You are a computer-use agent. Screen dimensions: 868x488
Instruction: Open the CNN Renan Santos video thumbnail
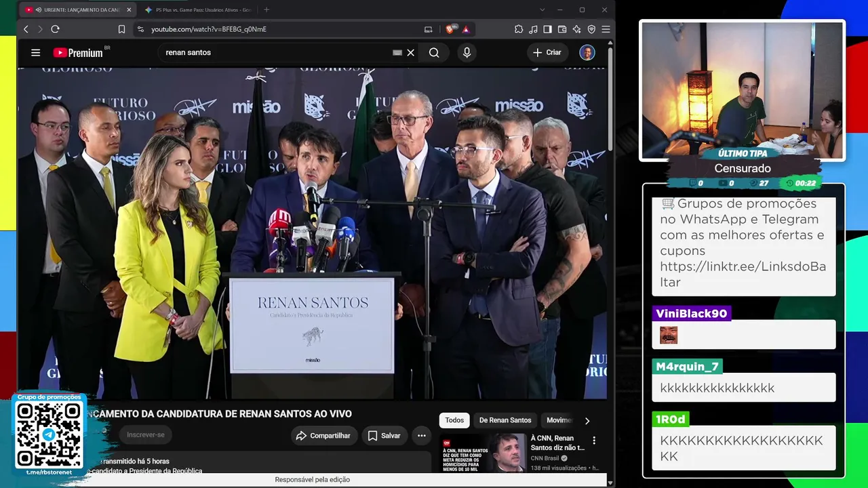click(x=484, y=453)
